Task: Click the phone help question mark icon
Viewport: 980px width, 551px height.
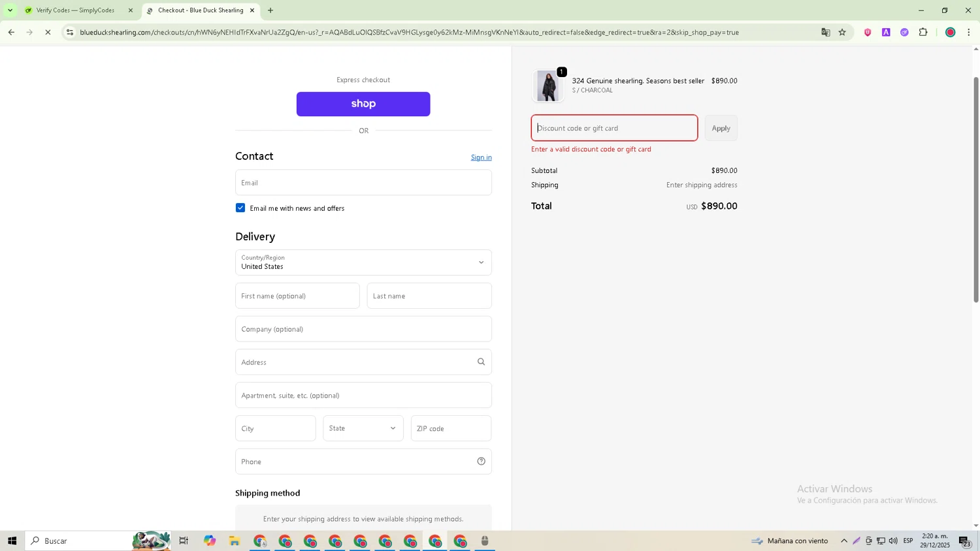Action: click(482, 462)
